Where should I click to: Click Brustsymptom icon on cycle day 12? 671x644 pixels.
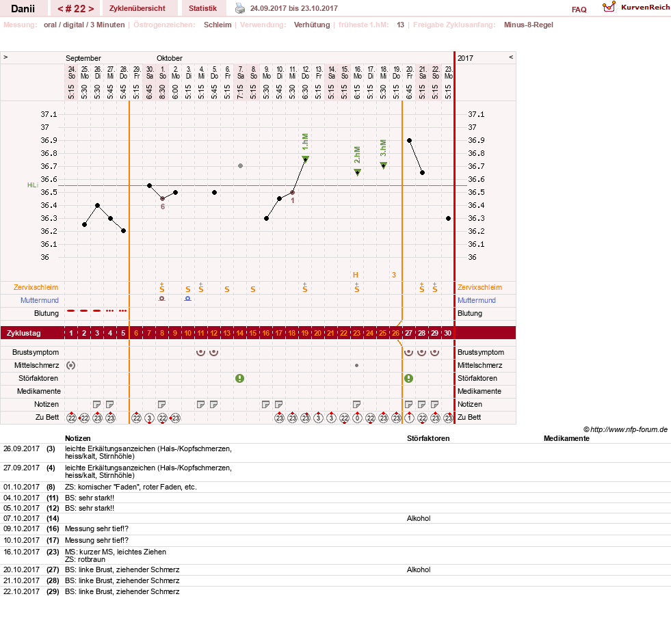click(x=213, y=352)
